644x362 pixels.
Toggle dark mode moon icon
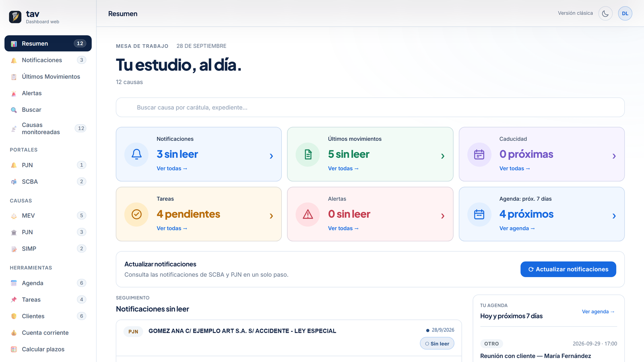pos(605,13)
